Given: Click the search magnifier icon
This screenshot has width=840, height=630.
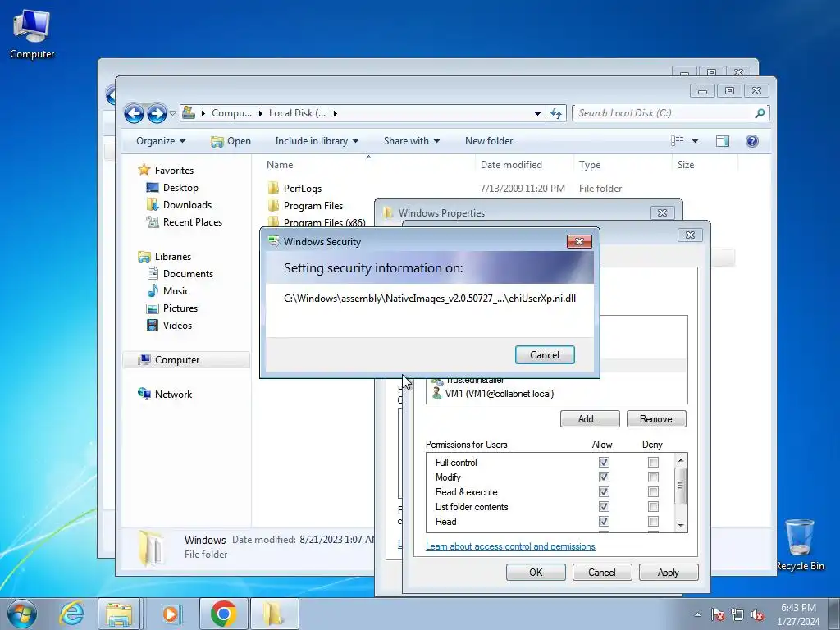Looking at the screenshot, I should point(760,113).
